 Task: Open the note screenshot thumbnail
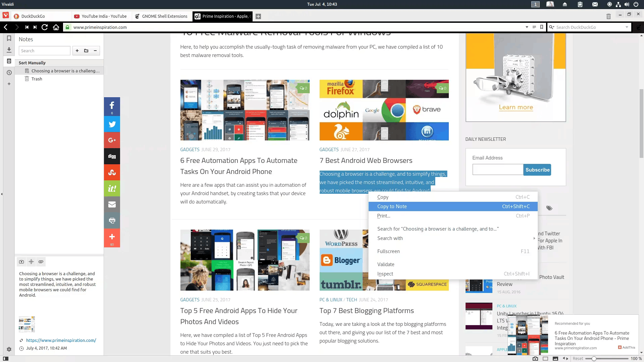click(27, 324)
